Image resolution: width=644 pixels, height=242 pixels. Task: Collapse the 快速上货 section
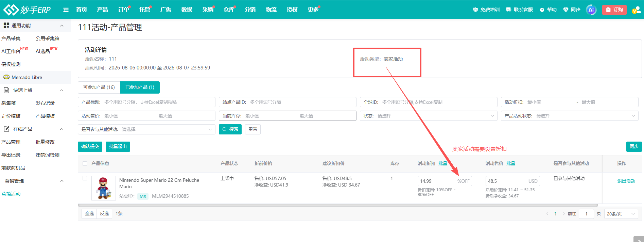click(62, 91)
